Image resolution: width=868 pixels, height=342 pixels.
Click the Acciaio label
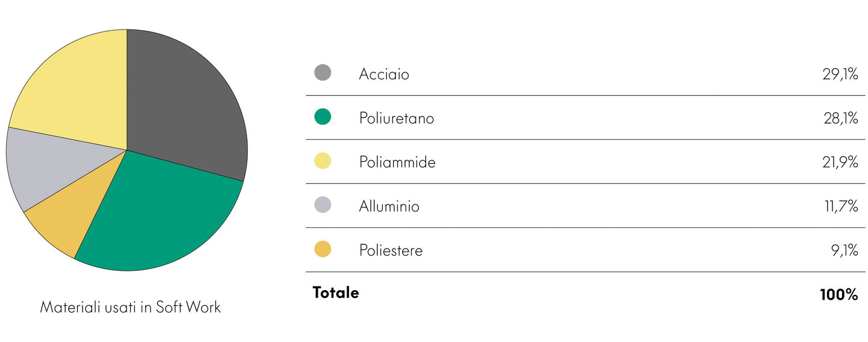384,74
